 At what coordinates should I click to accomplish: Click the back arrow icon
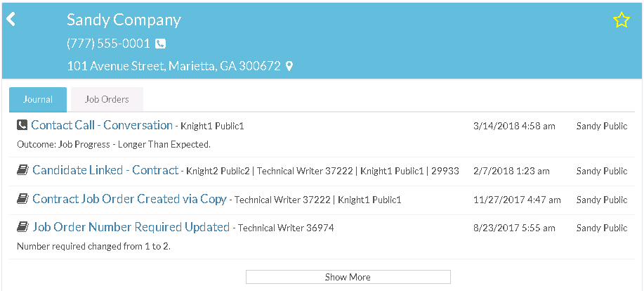click(11, 19)
